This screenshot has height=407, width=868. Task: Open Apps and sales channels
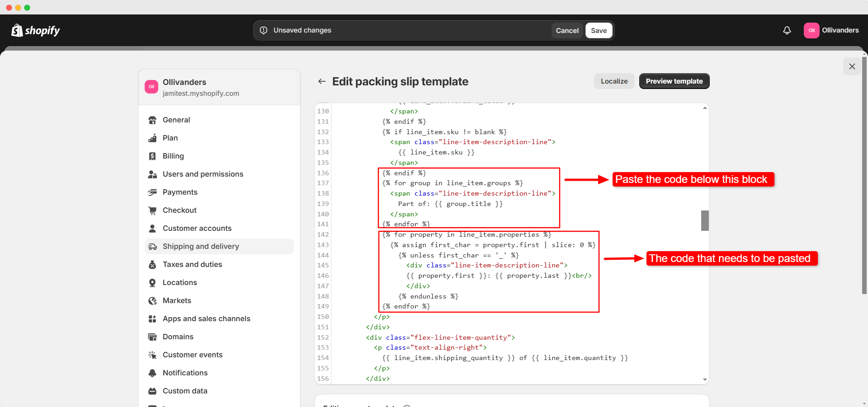click(219, 319)
